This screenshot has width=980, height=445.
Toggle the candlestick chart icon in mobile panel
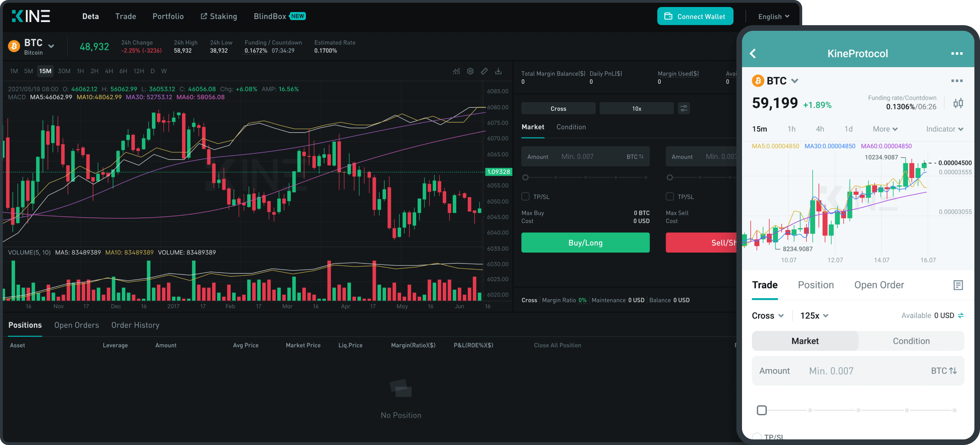[958, 103]
